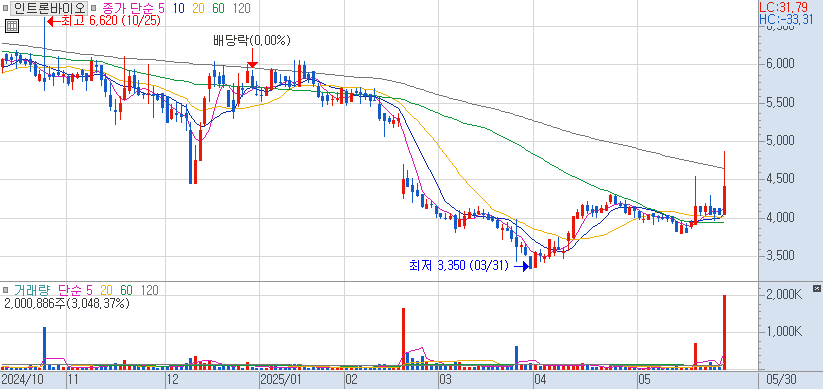Click the 05 month date axis label
Screen dimensions: 823x389
(644, 380)
